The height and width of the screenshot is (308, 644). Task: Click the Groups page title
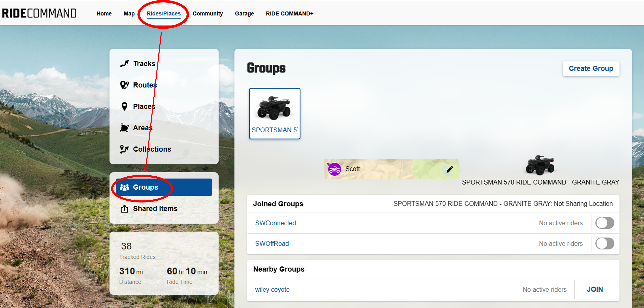point(266,68)
